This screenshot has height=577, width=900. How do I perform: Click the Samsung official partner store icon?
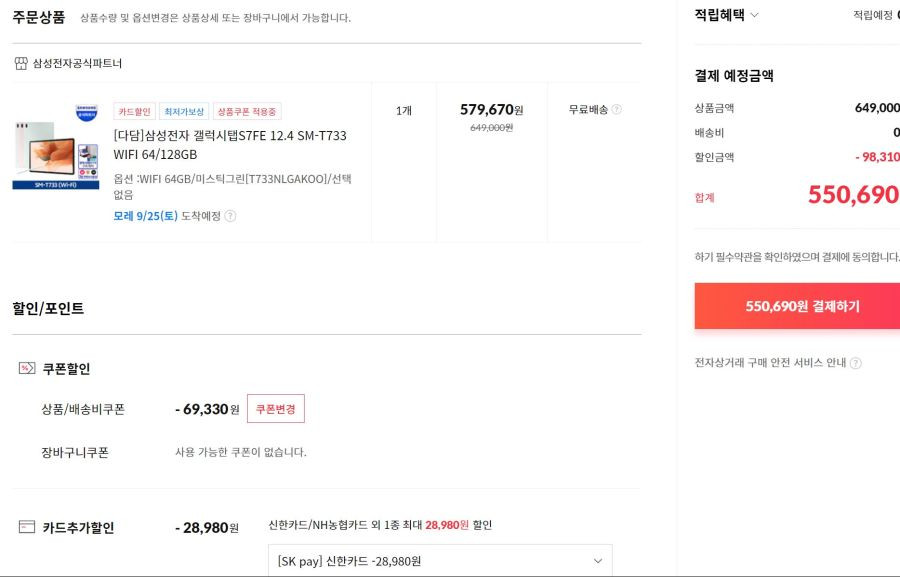click(x=21, y=63)
